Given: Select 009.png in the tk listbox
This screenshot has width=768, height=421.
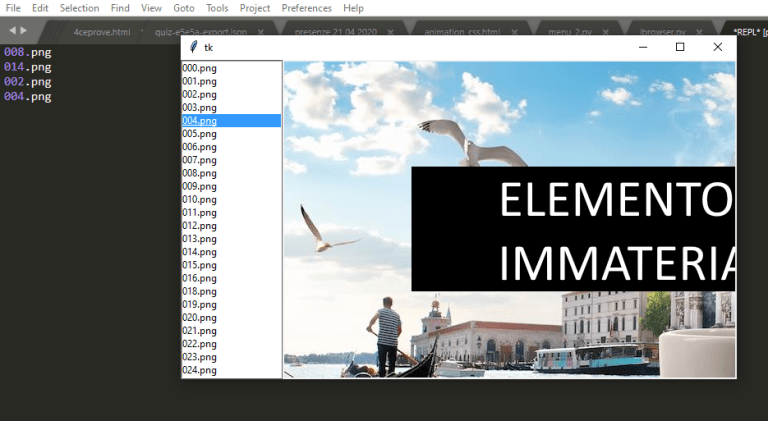Looking at the screenshot, I should point(231,187).
